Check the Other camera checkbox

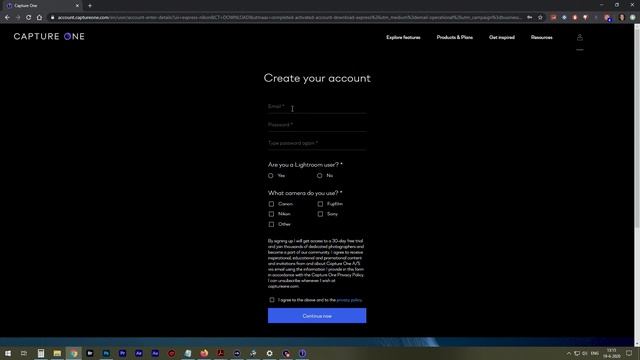pyautogui.click(x=271, y=224)
